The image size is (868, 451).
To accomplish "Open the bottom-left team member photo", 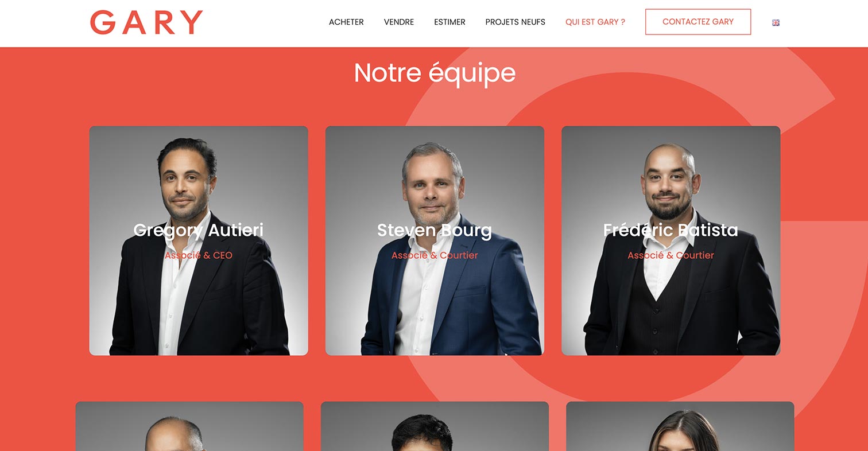I will (x=189, y=426).
